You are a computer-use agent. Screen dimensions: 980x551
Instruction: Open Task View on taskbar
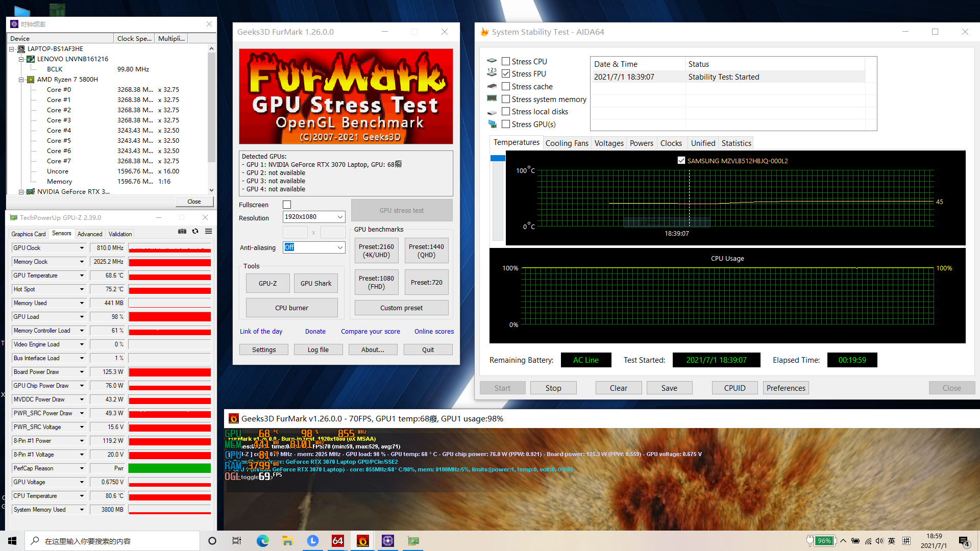click(x=237, y=541)
